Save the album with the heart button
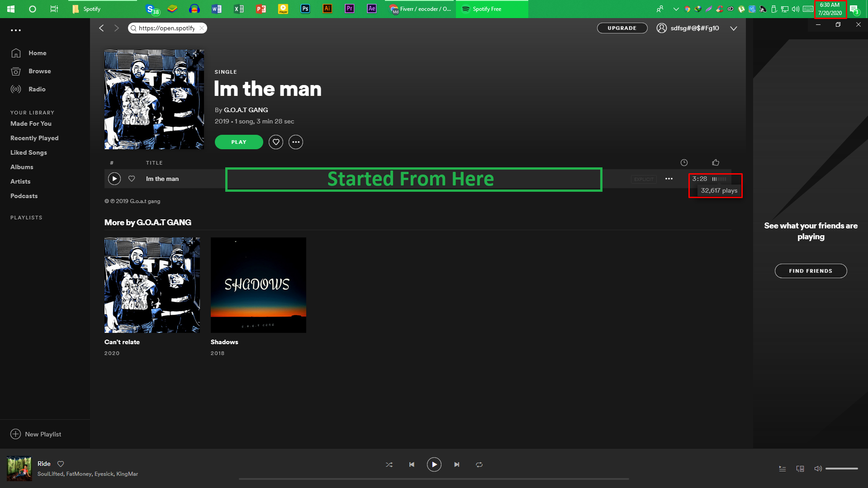The image size is (868, 488). coord(276,142)
